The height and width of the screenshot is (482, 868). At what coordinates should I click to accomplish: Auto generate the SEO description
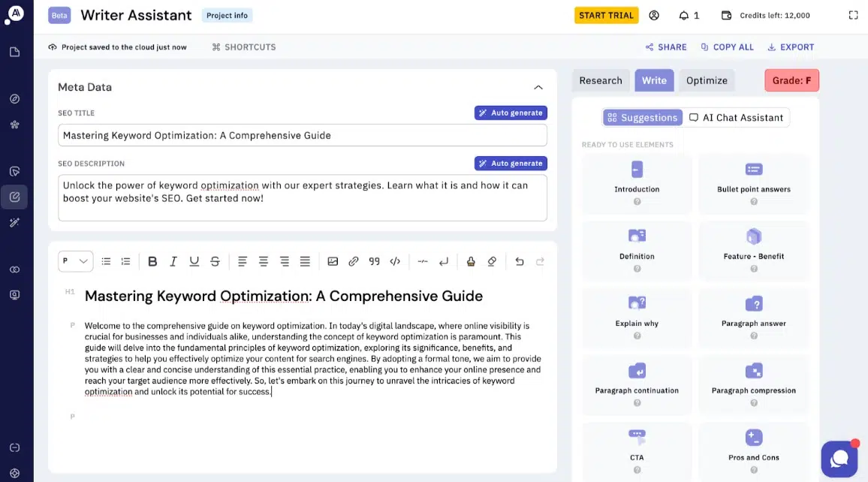(x=511, y=163)
